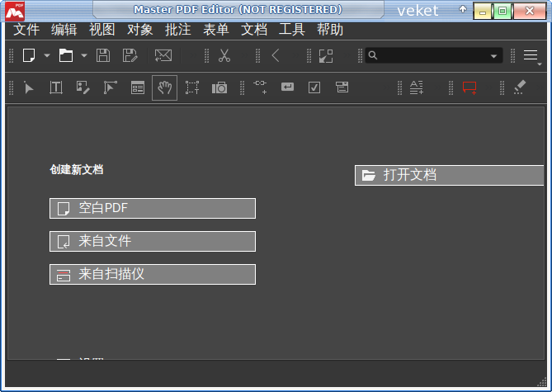Click the Highlight marker tool icon
The image size is (552, 392).
[x=520, y=87]
